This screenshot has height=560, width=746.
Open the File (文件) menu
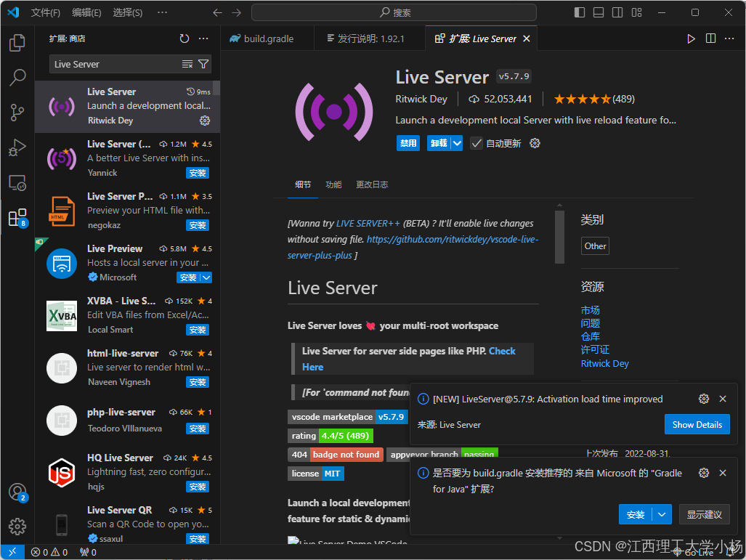tap(45, 12)
